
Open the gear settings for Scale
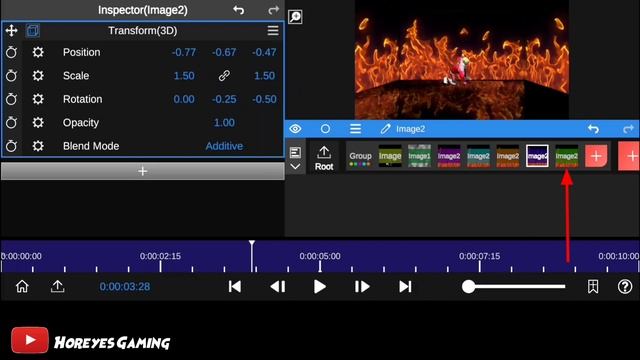[x=38, y=76]
